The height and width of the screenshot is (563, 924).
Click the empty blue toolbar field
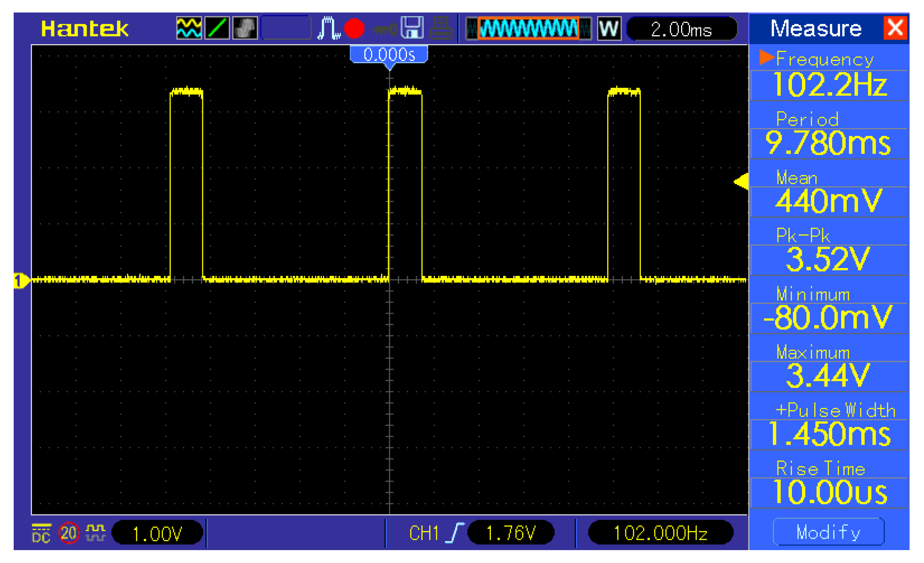(286, 28)
